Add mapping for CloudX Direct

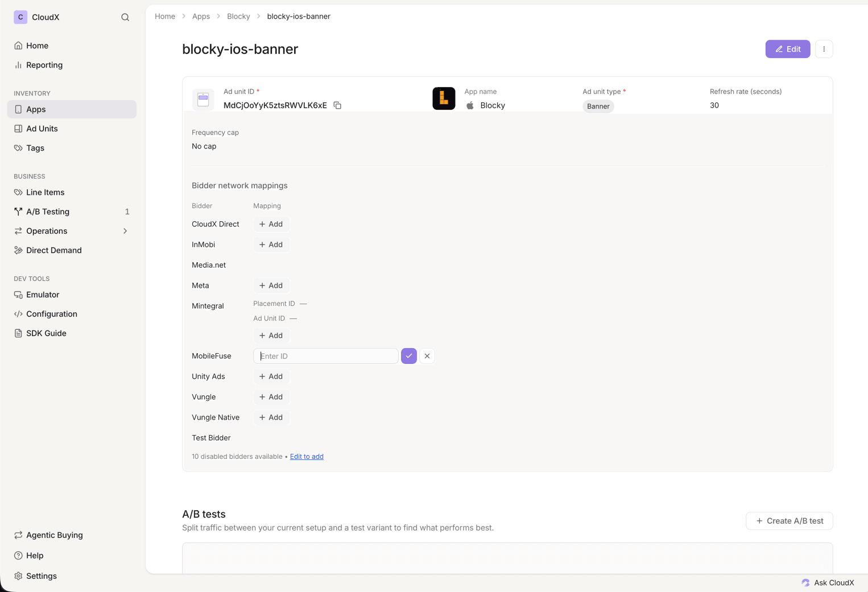271,224
